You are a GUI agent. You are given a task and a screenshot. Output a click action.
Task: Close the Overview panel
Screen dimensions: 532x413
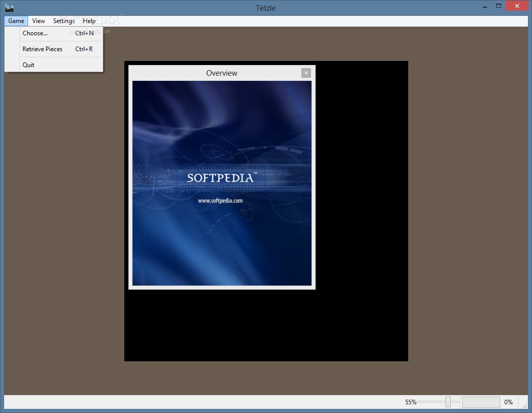coord(306,73)
